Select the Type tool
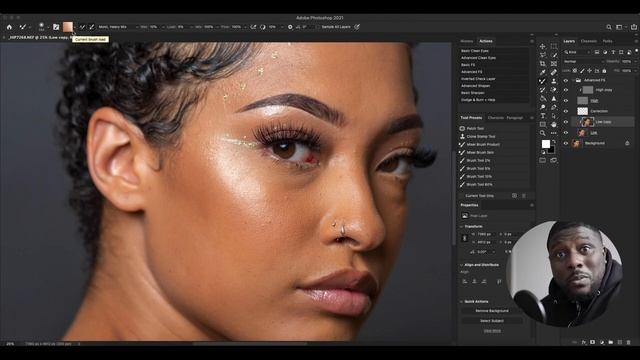640x360 pixels. [542, 116]
